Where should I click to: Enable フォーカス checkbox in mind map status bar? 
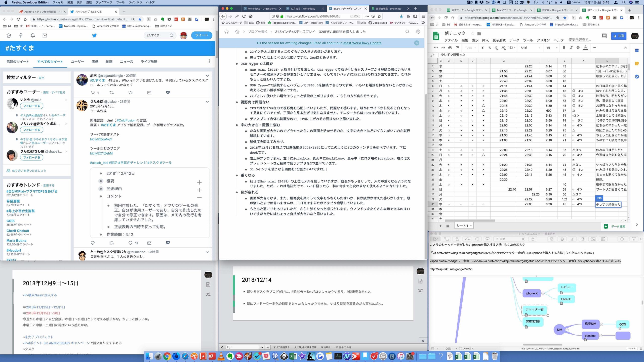pos(460,348)
